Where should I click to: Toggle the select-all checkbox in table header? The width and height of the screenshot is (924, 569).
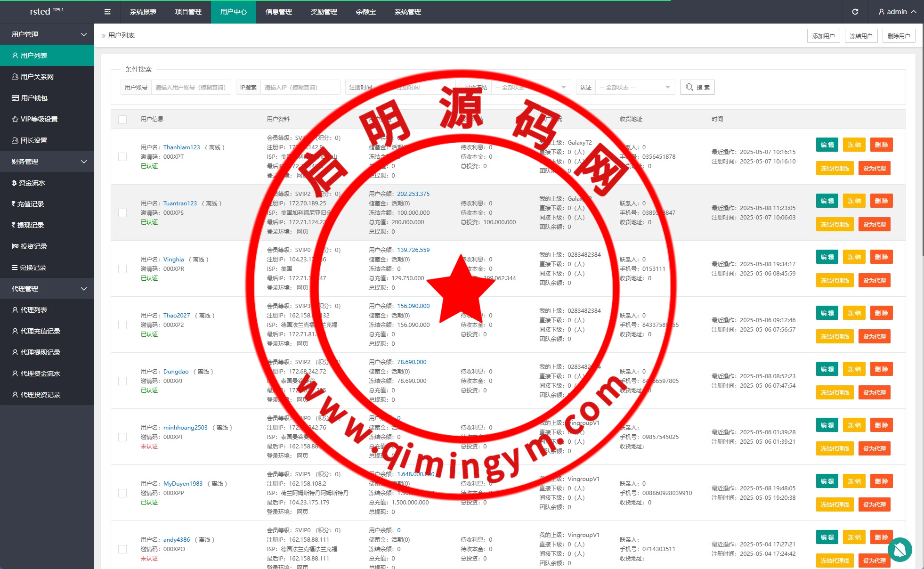point(122,119)
